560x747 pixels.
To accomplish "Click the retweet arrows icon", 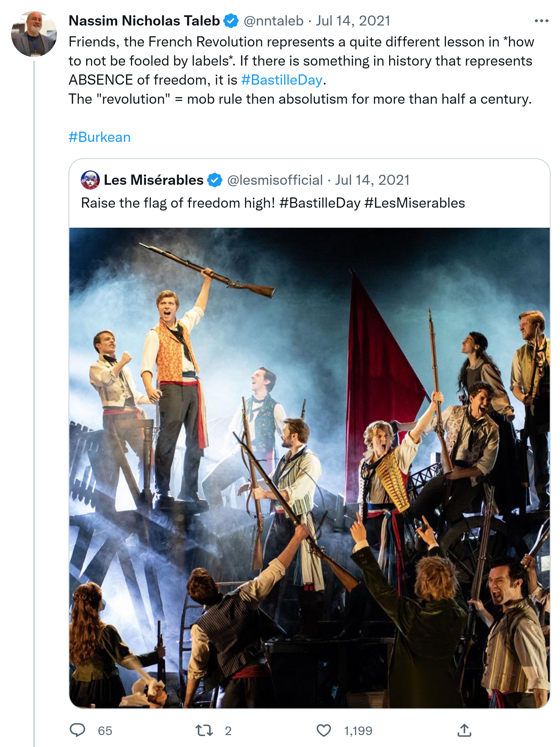I will pyautogui.click(x=204, y=730).
